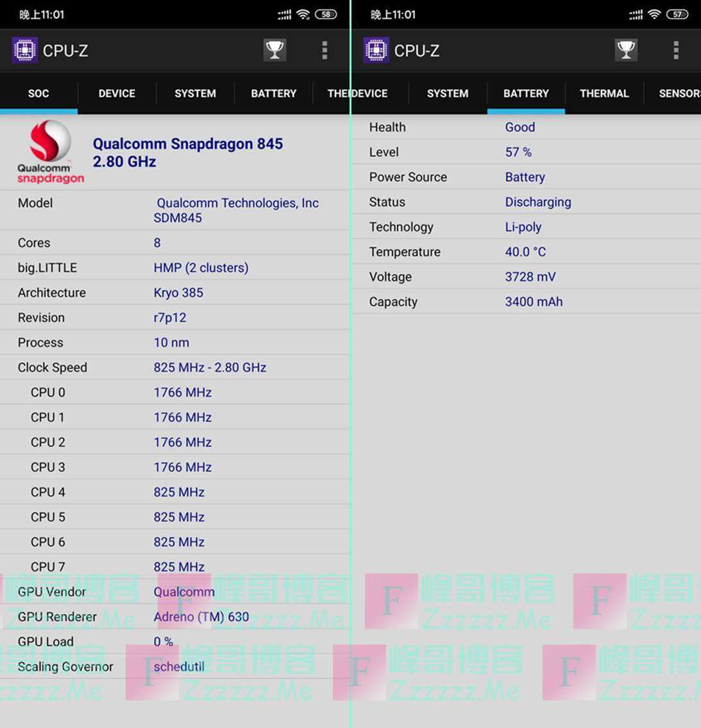
Task: Switch to the SOC tab
Action: coord(38,94)
